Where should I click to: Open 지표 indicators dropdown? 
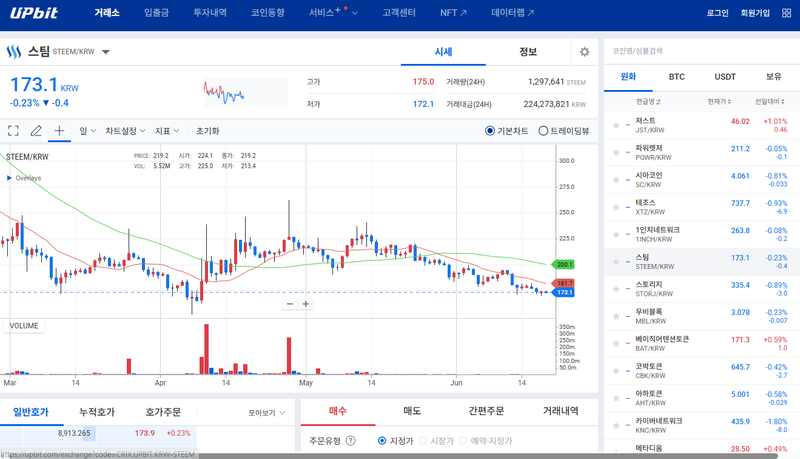pos(167,131)
